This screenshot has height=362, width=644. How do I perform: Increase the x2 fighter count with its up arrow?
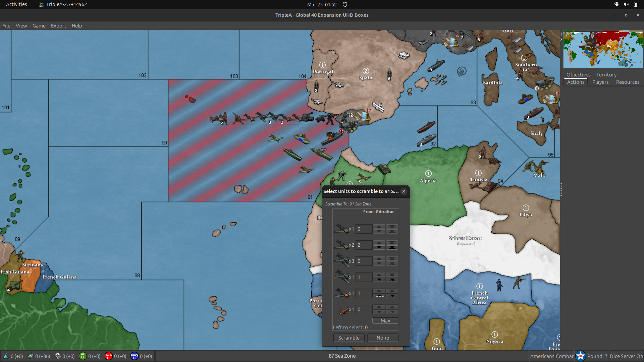379,243
